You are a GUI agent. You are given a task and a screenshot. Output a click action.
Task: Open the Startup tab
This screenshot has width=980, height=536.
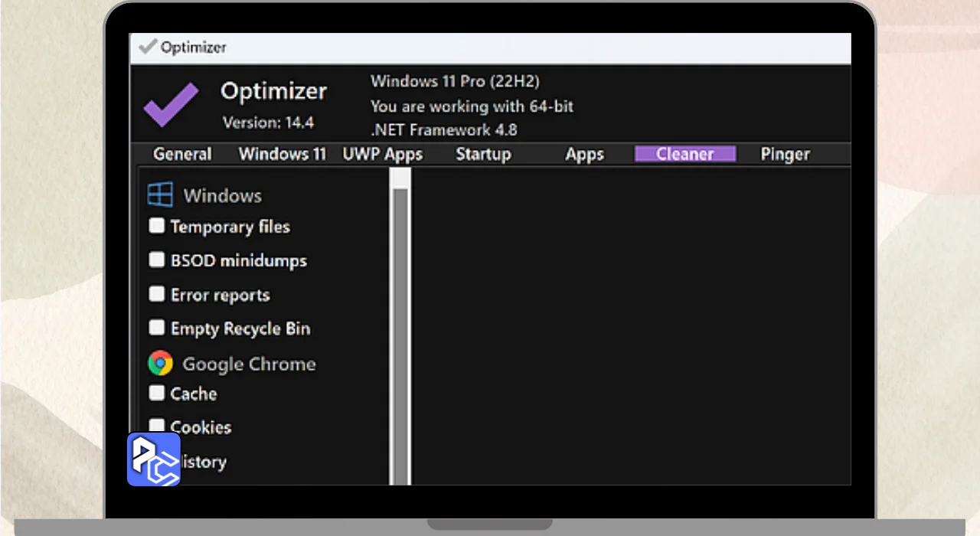coord(483,154)
